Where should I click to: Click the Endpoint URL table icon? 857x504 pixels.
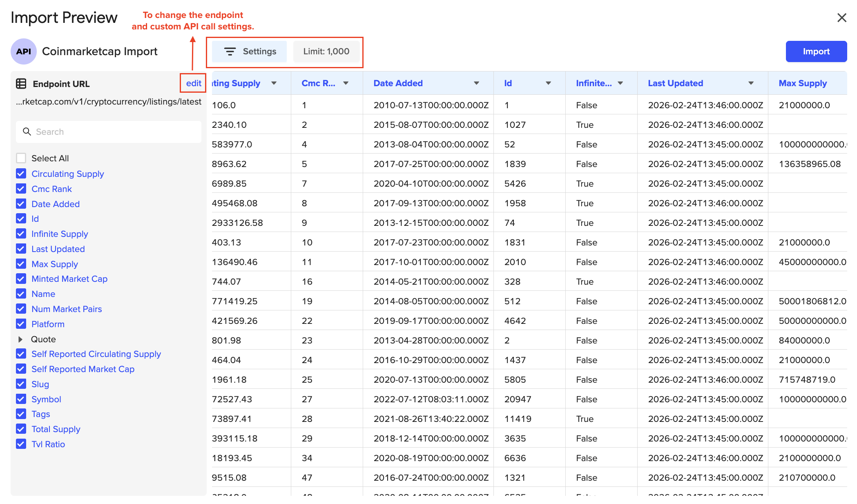coord(21,84)
